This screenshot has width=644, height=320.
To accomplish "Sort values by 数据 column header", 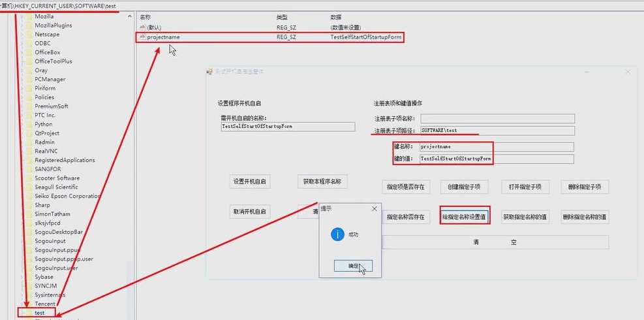I will 336,17.
